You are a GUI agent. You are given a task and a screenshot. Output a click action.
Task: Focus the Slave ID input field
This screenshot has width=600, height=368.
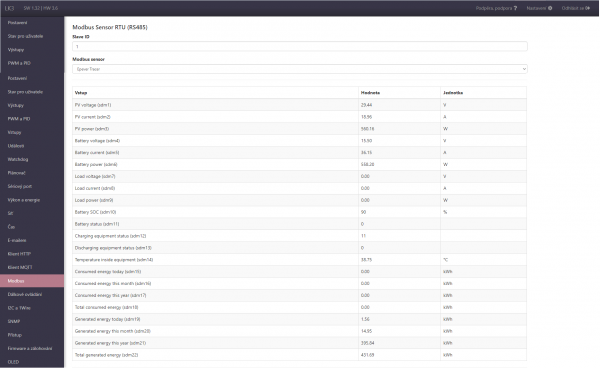pos(300,46)
